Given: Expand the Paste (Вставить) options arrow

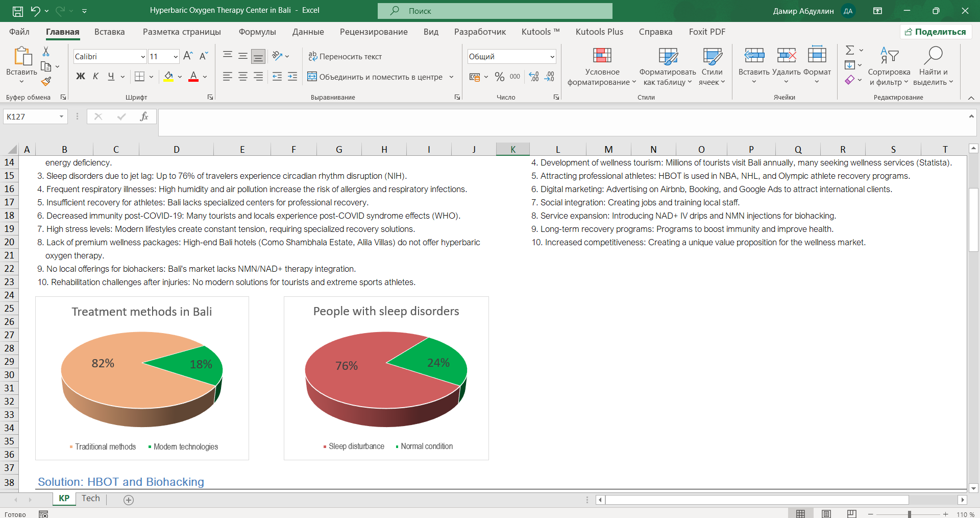Looking at the screenshot, I should point(21,82).
